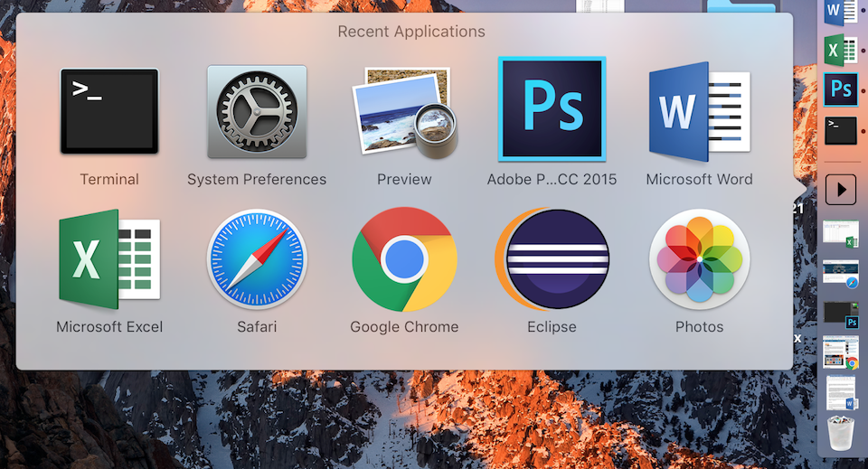The width and height of the screenshot is (868, 469).
Task: Click the "Safari" label text
Action: click(257, 327)
